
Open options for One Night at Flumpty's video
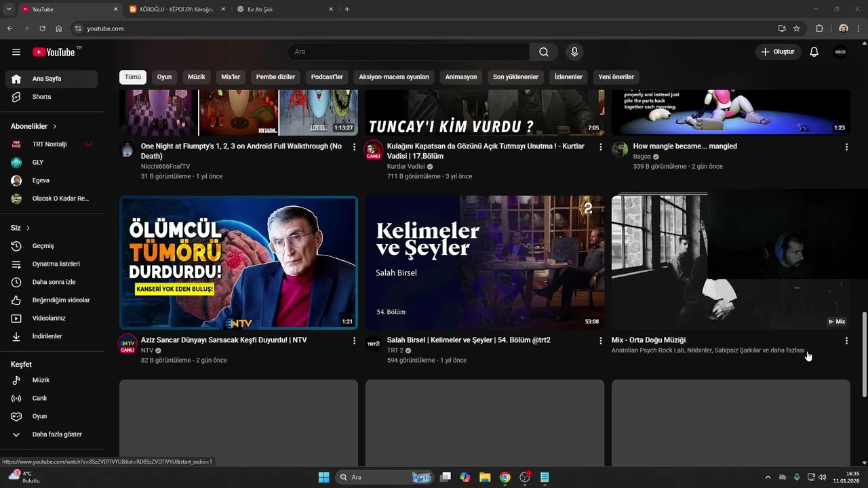pos(354,146)
